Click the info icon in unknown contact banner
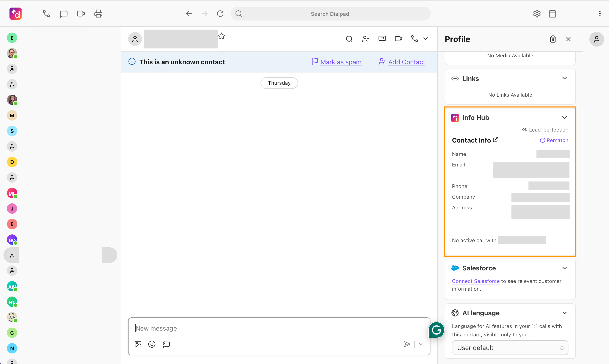Image resolution: width=609 pixels, height=364 pixels. (132, 61)
